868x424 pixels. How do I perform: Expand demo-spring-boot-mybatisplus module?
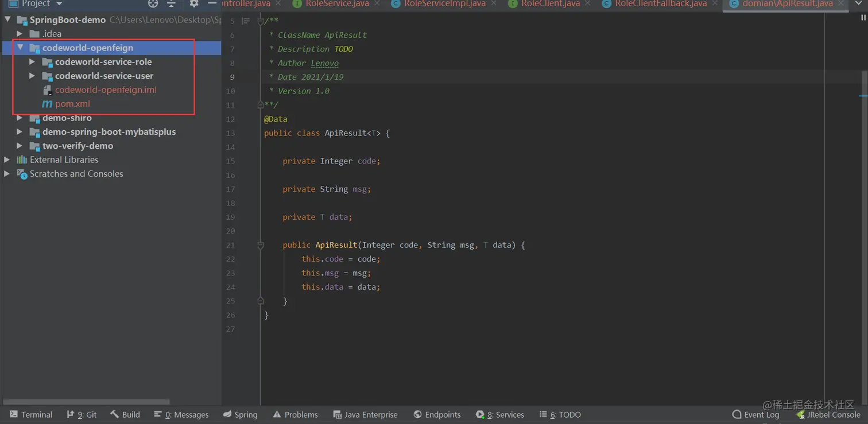click(x=20, y=131)
